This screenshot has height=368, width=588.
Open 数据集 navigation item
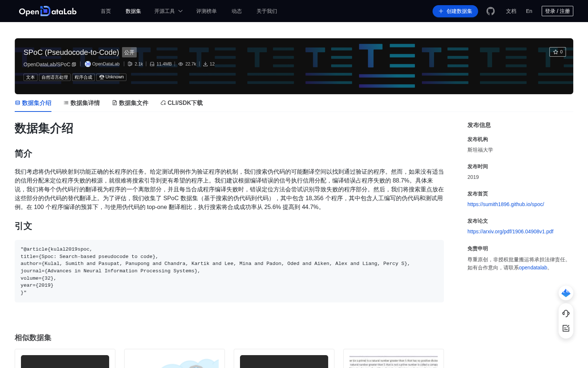[x=133, y=11]
